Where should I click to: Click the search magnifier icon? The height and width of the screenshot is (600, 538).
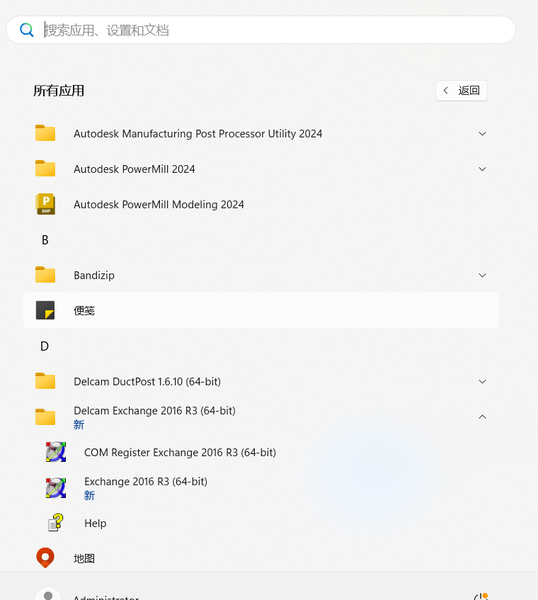[27, 30]
